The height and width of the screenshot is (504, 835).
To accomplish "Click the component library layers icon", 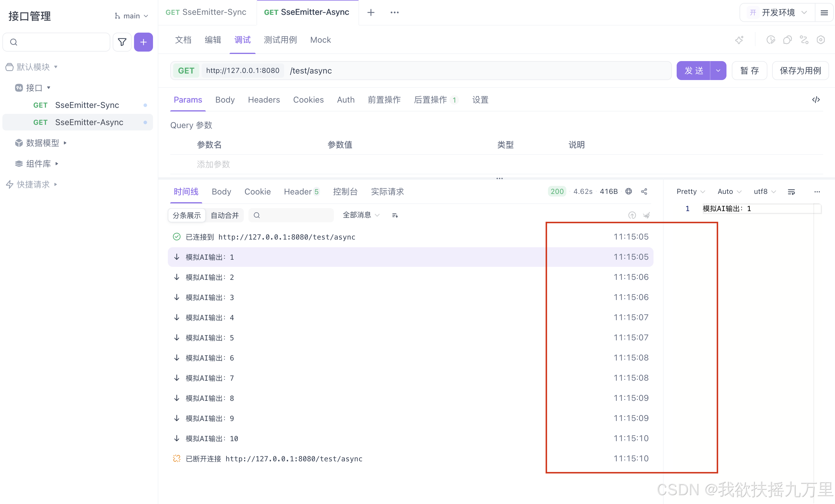I will pyautogui.click(x=19, y=164).
